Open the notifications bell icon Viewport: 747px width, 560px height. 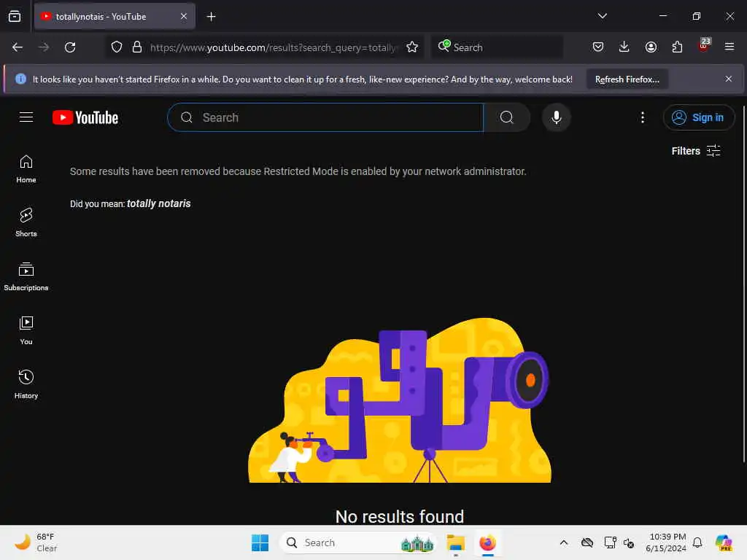(697, 542)
